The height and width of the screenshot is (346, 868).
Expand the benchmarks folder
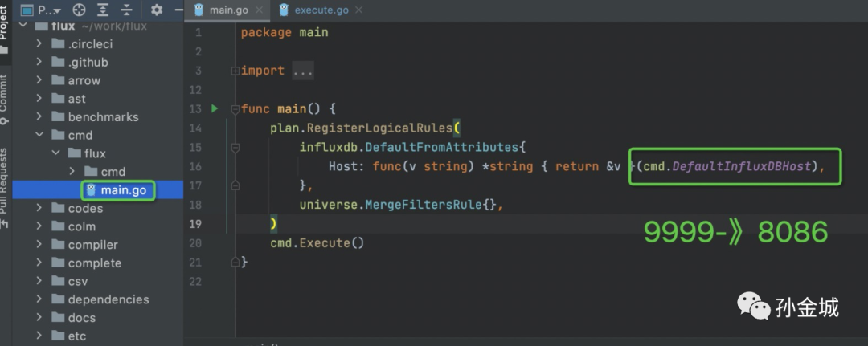tap(39, 117)
